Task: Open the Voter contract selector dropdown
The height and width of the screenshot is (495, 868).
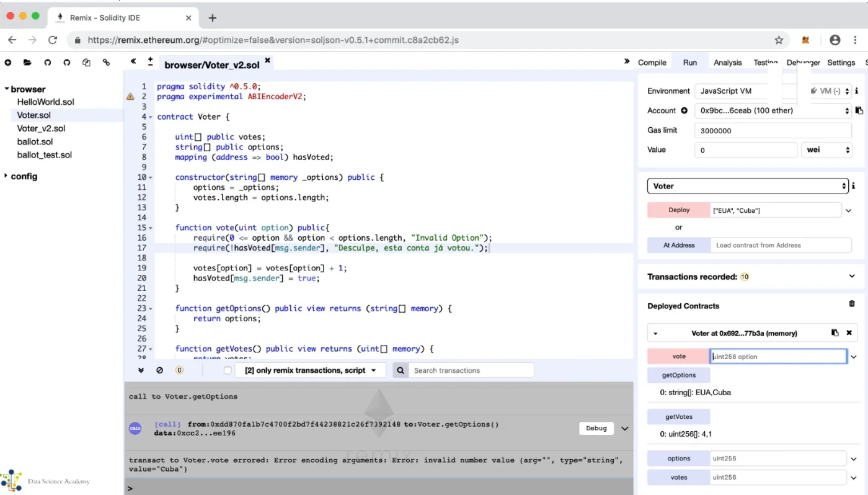Action: point(748,186)
